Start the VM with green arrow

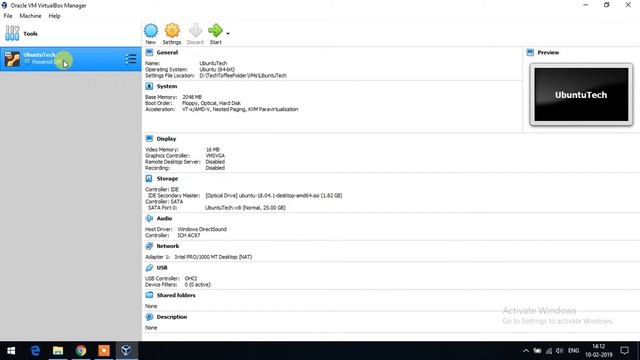215,31
